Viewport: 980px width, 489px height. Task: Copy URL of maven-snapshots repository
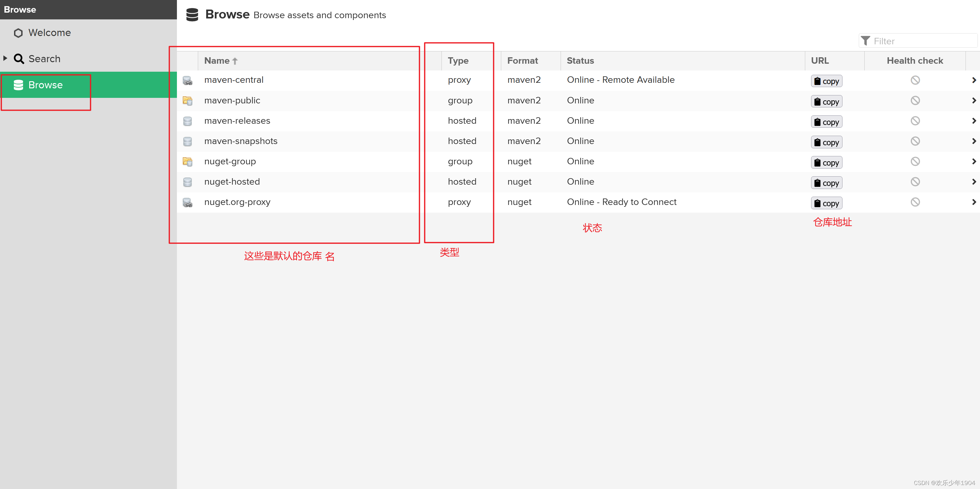[x=826, y=143]
